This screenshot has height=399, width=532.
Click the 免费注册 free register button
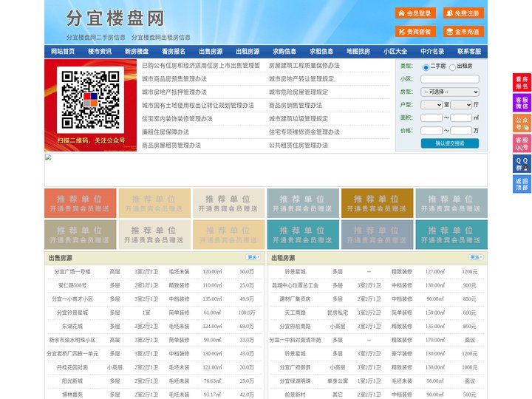pos(463,13)
